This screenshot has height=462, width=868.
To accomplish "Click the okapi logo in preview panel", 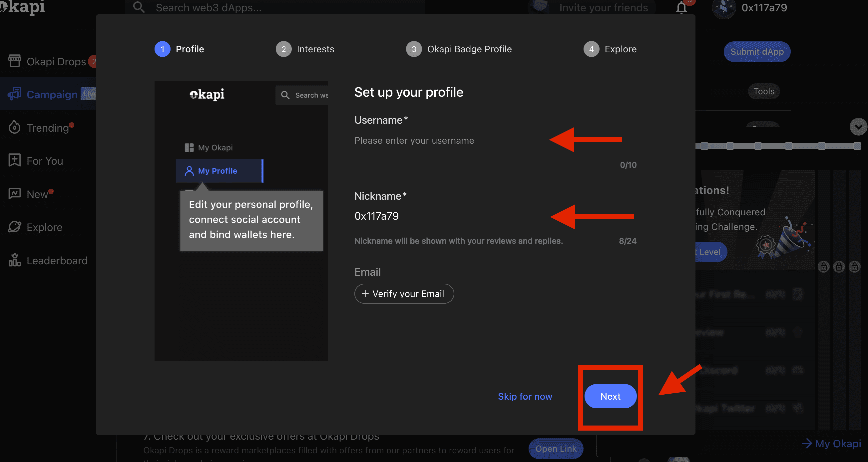I will click(207, 94).
